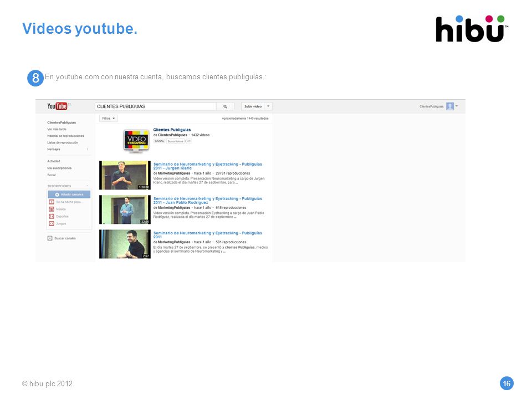The width and height of the screenshot is (532, 399).
Task: Click the CLIENTES PUBLIGUIAS search field
Action: click(x=156, y=106)
